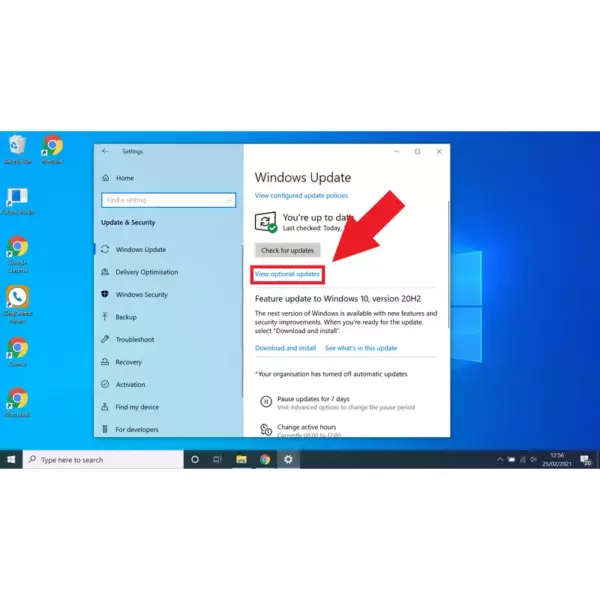
Task: Open Activation settings
Action: 130,385
